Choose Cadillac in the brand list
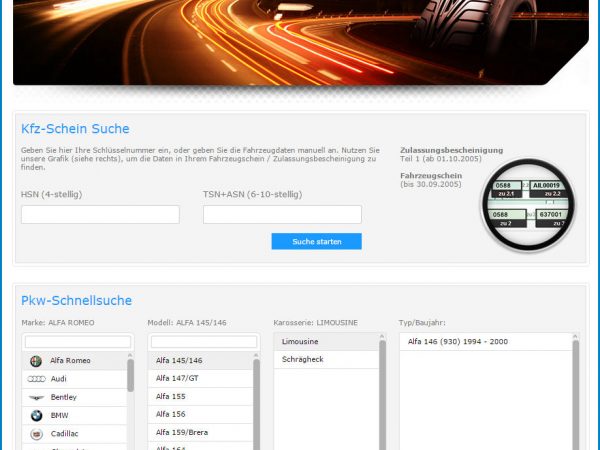The image size is (600, 450). 75,434
